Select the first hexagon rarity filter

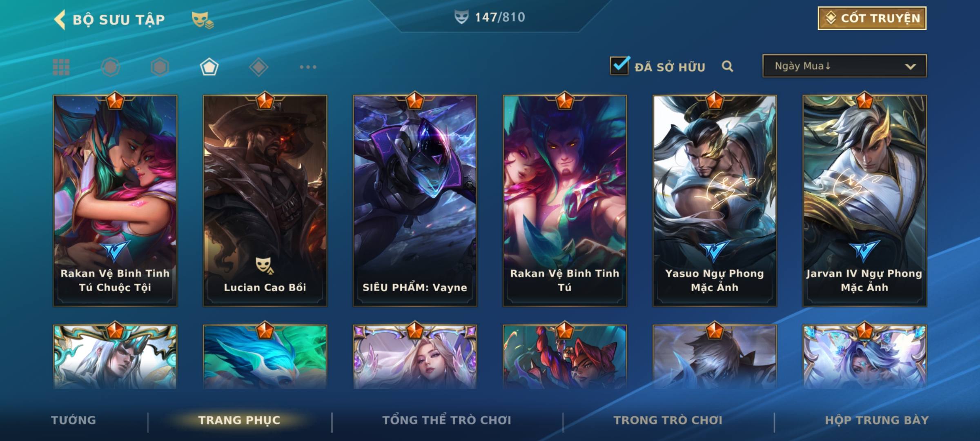point(111,67)
